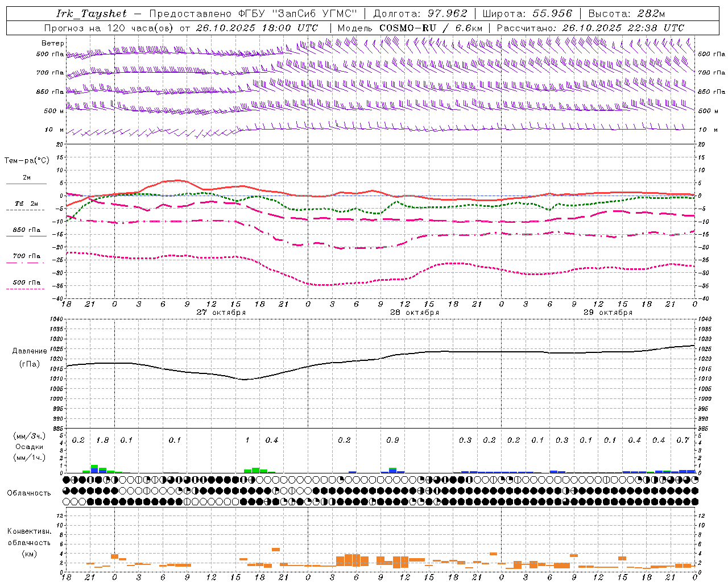728x582 pixels.
Task: Click the solid line sample under 2м legend
Action: tap(26, 184)
